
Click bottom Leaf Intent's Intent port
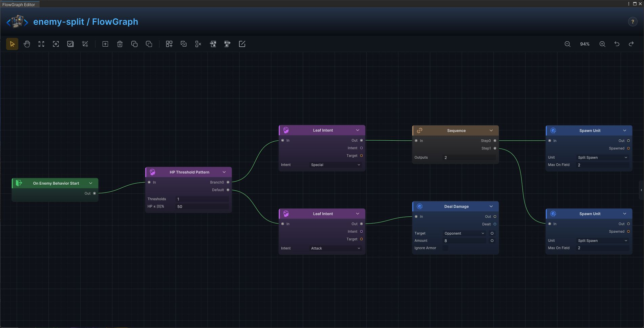point(361,232)
